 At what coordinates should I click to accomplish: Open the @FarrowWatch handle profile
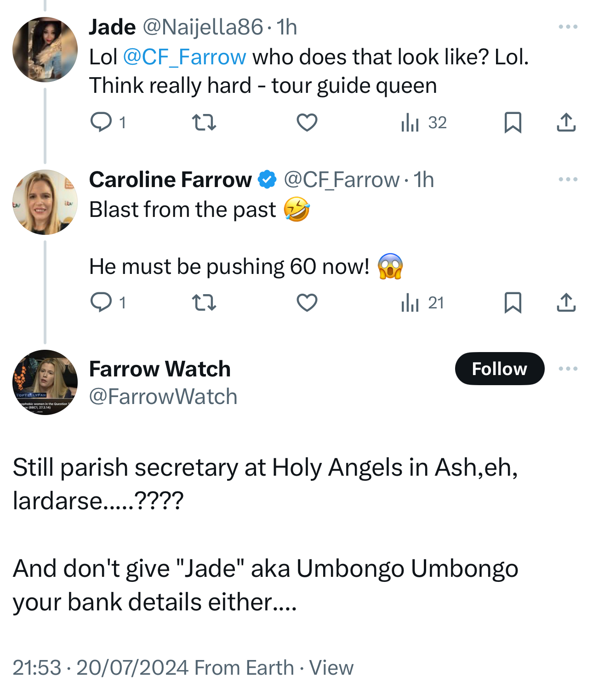(163, 397)
